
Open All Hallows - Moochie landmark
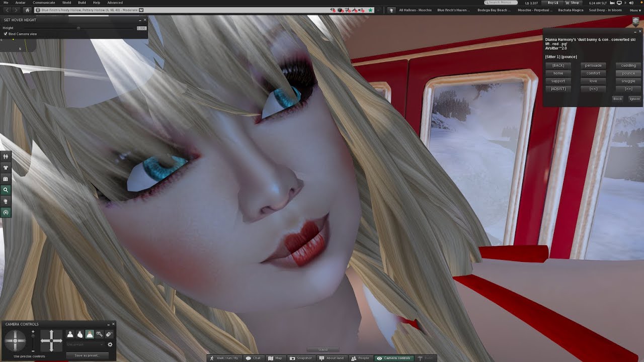point(415,10)
